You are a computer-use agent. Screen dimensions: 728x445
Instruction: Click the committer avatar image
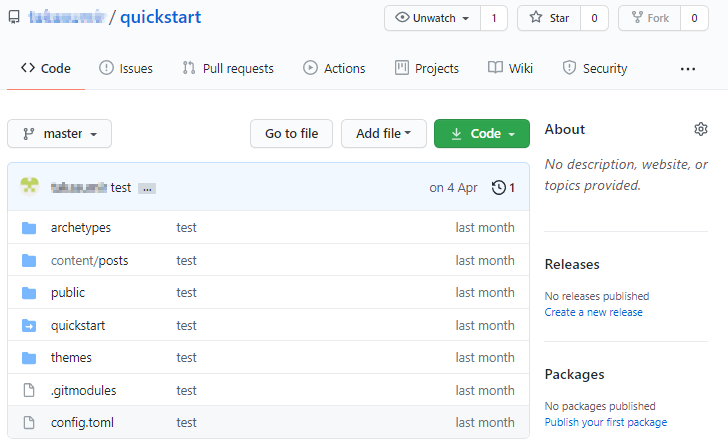tap(30, 187)
